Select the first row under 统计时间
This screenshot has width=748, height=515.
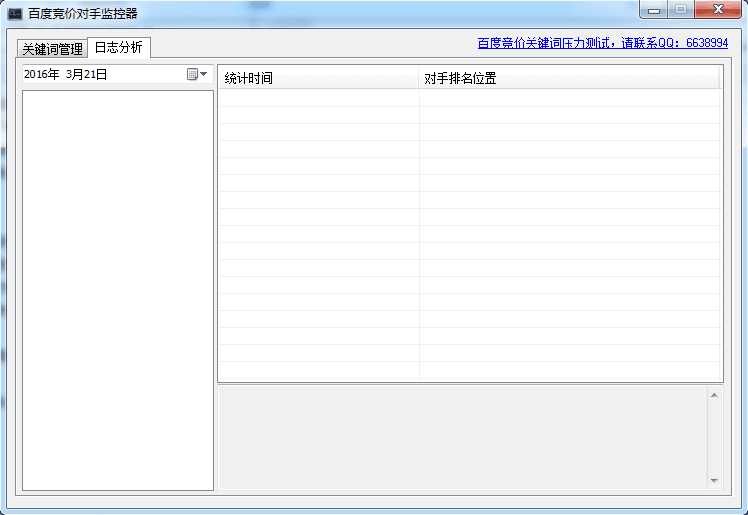pyautogui.click(x=318, y=98)
